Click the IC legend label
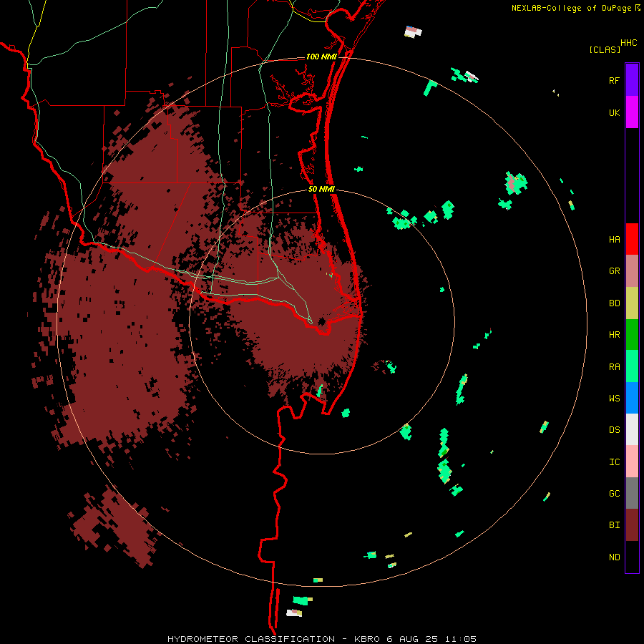 [x=614, y=462]
